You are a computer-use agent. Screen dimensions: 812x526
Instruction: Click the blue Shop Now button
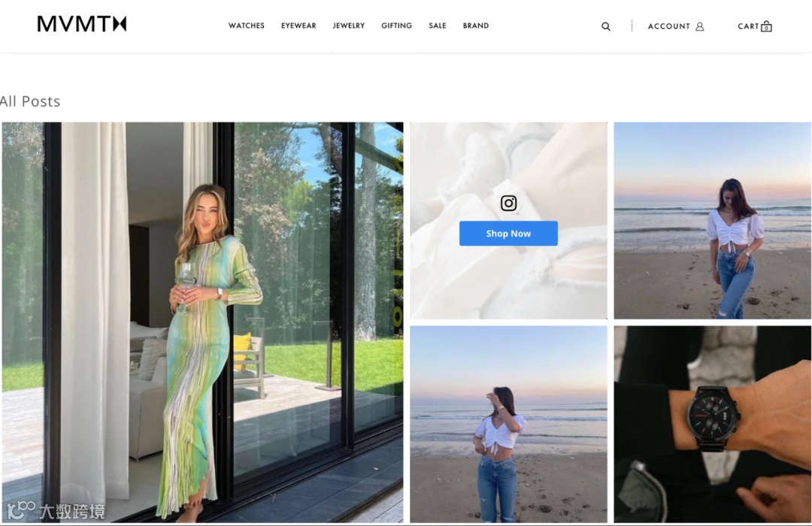point(508,234)
